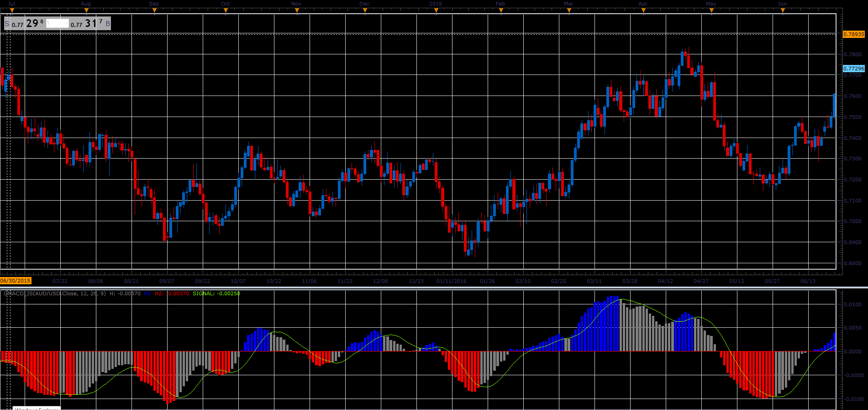Viewport: 868px width, 410px height.
Task: Click the 10/22 date on the time axis
Action: click(x=274, y=281)
